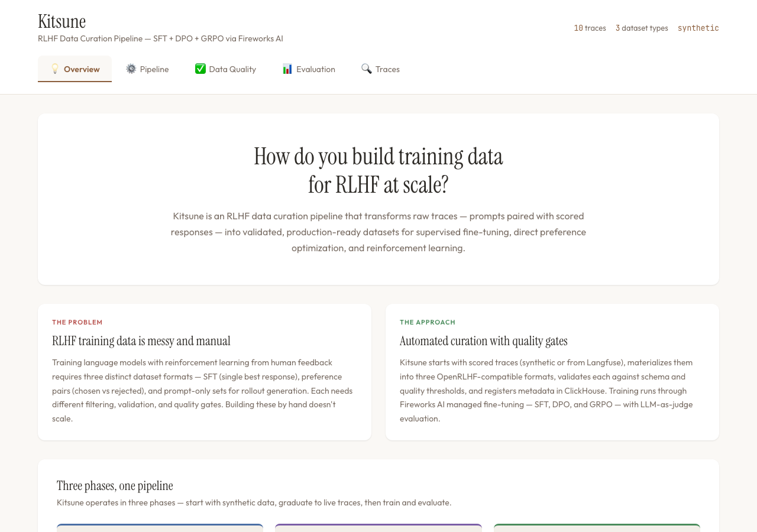Click the green checkmark icon for Data Quality
The height and width of the screenshot is (532, 757).
click(x=200, y=69)
